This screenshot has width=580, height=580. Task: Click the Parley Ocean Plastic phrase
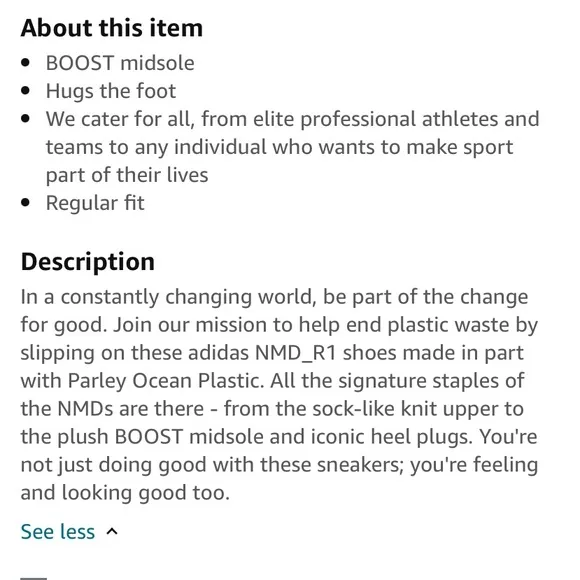[x=166, y=381]
